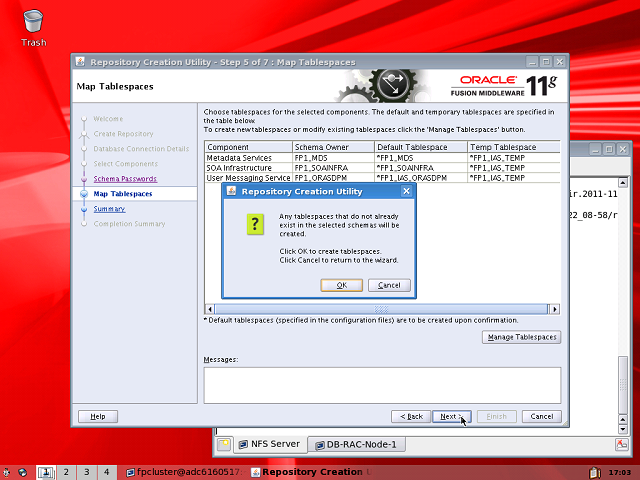The image size is (640, 480).
Task: Click the Help button
Action: (98, 416)
